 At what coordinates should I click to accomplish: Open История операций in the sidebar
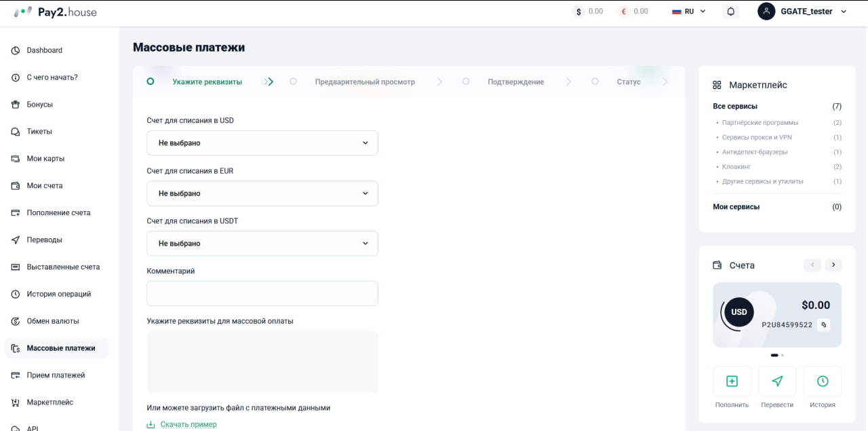57,295
